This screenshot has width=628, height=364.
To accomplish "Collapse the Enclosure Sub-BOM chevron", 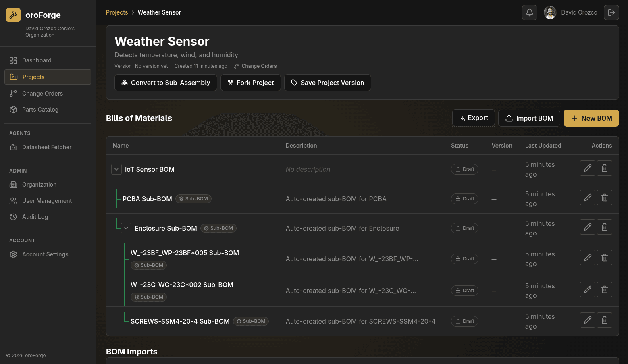I will pos(126,228).
